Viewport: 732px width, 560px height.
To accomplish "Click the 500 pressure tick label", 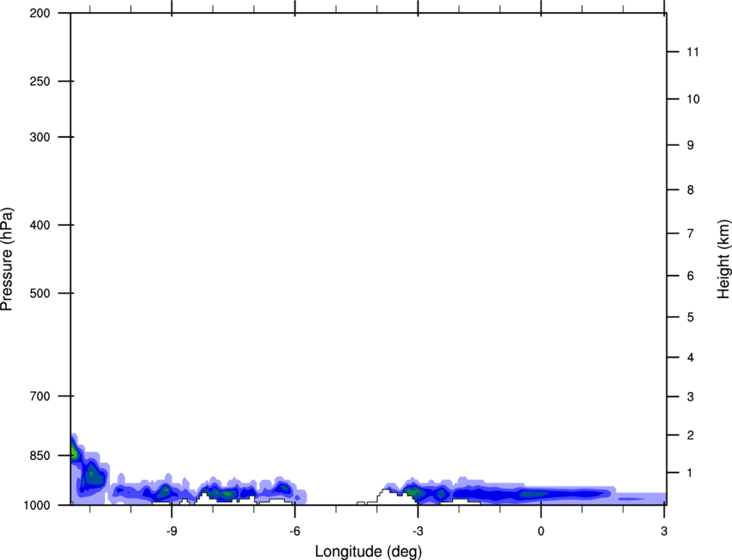I will [40, 293].
